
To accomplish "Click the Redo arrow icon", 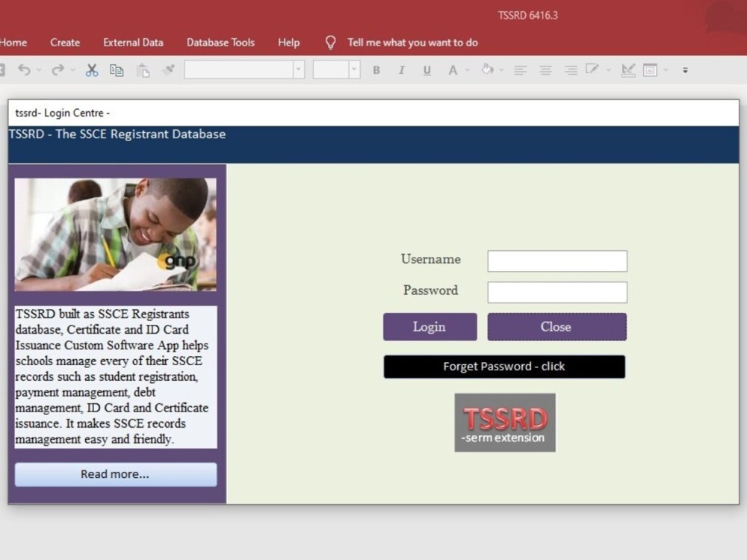I will (x=58, y=70).
